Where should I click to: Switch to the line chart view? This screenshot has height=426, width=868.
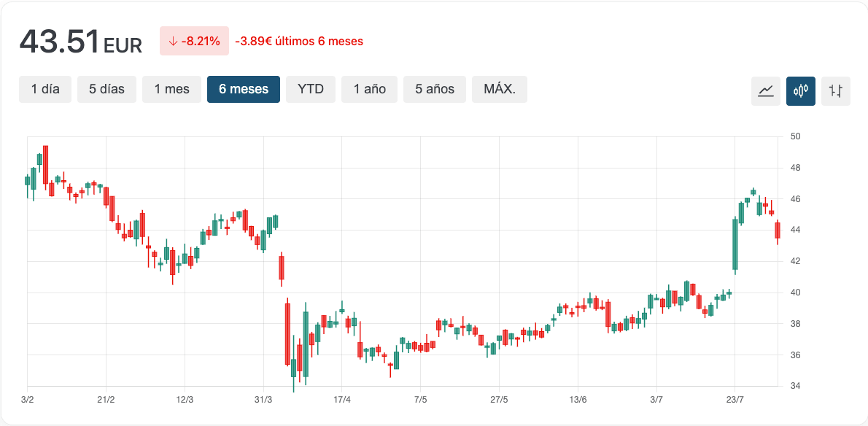point(766,91)
